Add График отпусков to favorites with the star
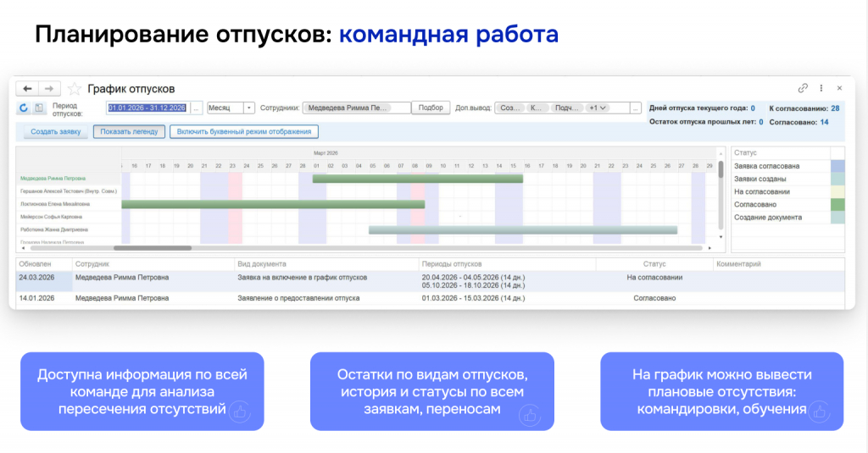 [75, 89]
